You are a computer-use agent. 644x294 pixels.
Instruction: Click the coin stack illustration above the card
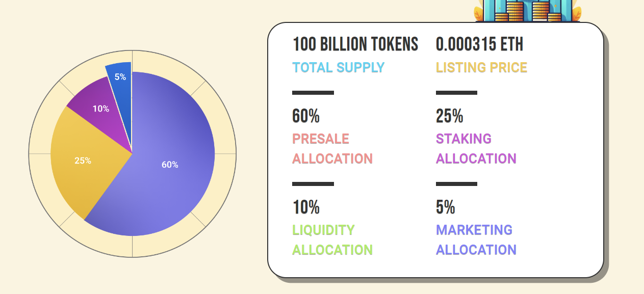tap(527, 11)
